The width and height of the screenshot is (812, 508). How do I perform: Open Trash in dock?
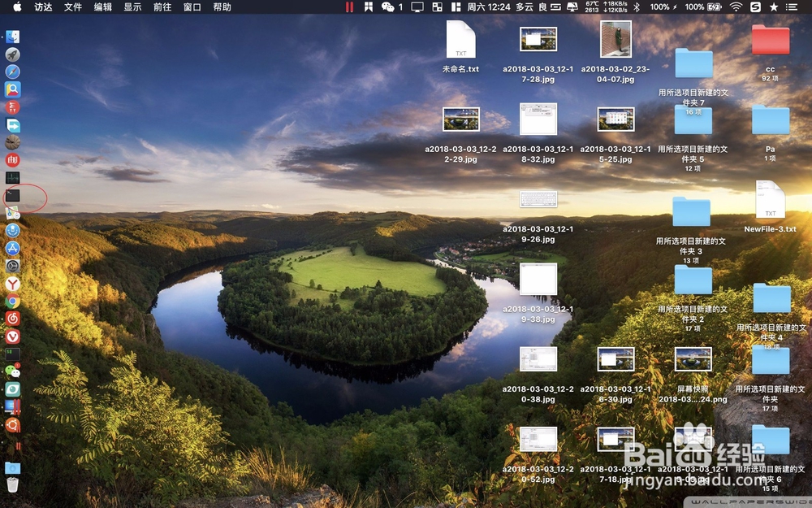pos(12,484)
